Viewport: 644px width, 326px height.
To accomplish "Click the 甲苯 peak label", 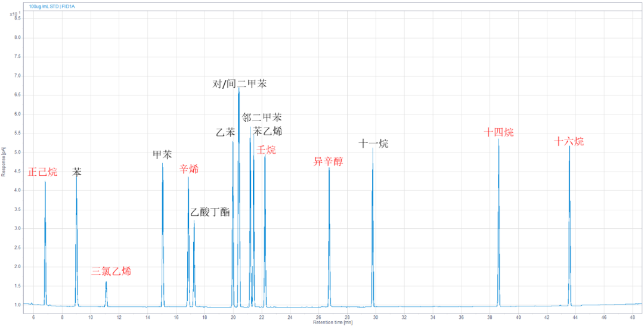I will pyautogui.click(x=162, y=155).
